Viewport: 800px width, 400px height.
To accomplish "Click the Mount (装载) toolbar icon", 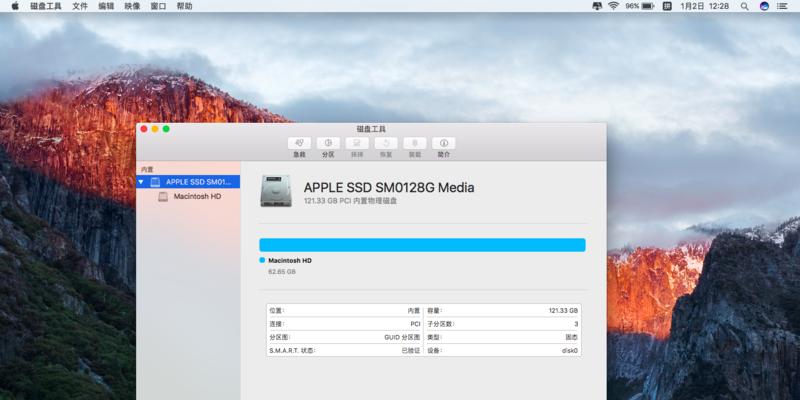I will (x=415, y=143).
